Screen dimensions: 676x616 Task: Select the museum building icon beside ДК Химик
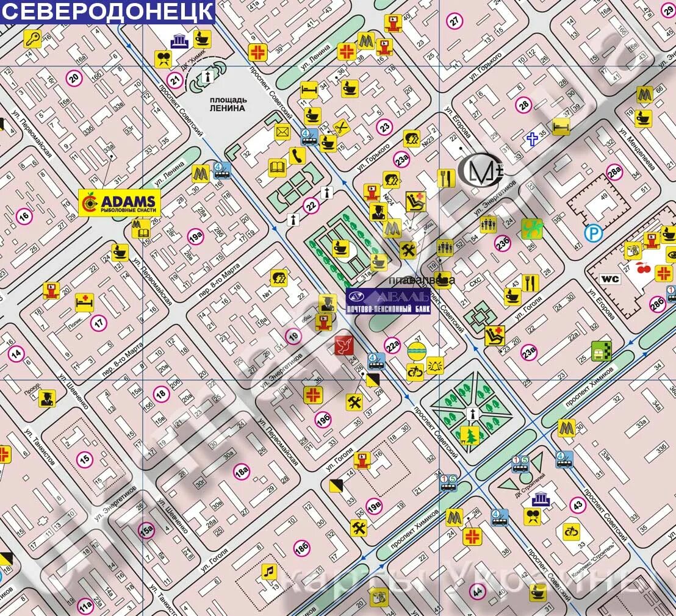pos(180,41)
